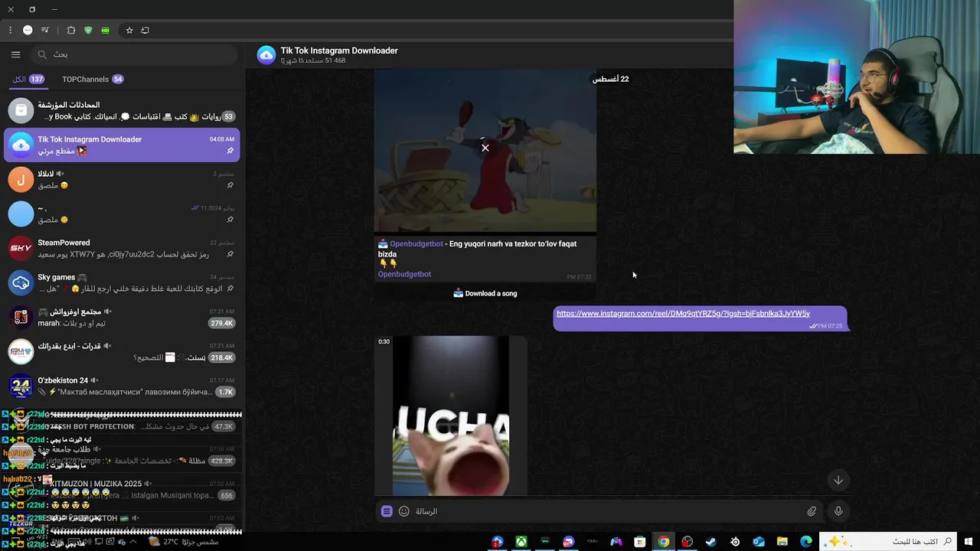Open the emoji picker
Screen dimensions: 980x551
click(404, 511)
